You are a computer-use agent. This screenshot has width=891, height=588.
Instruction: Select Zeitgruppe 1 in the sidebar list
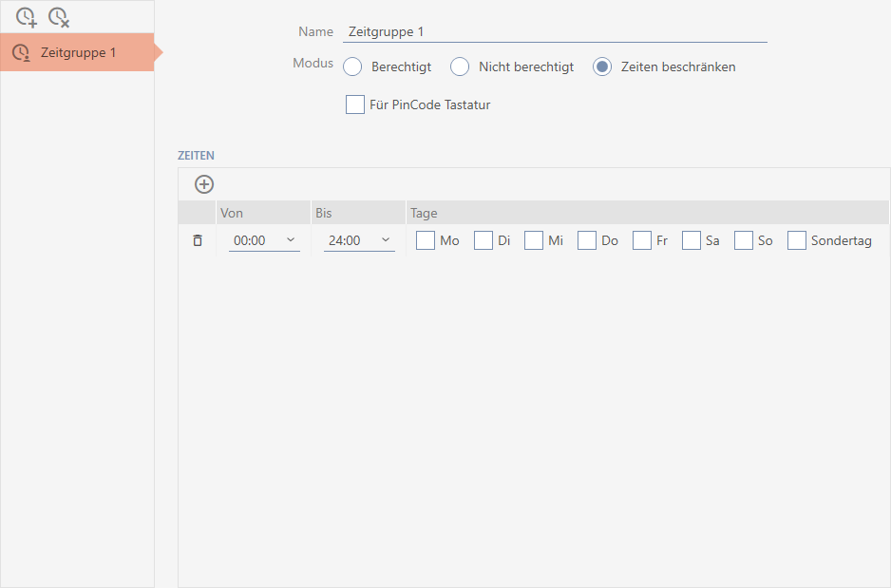click(77, 52)
